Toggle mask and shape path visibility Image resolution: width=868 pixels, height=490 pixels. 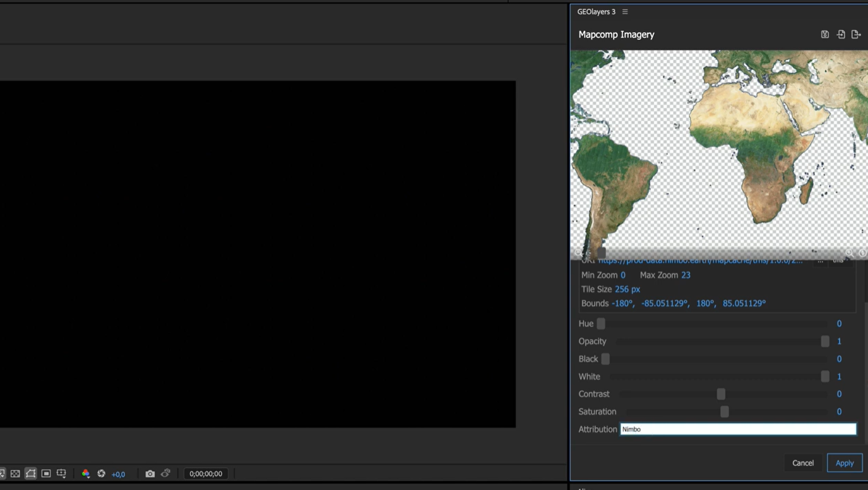(30, 474)
